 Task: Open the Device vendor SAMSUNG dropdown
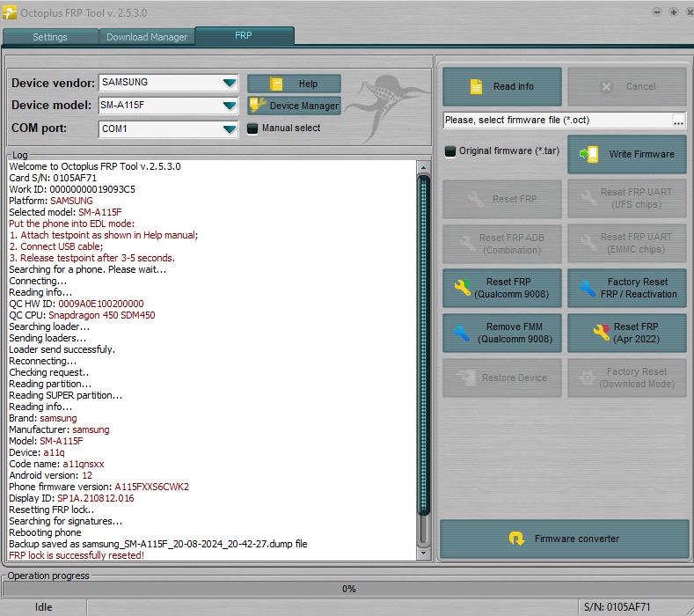point(230,83)
